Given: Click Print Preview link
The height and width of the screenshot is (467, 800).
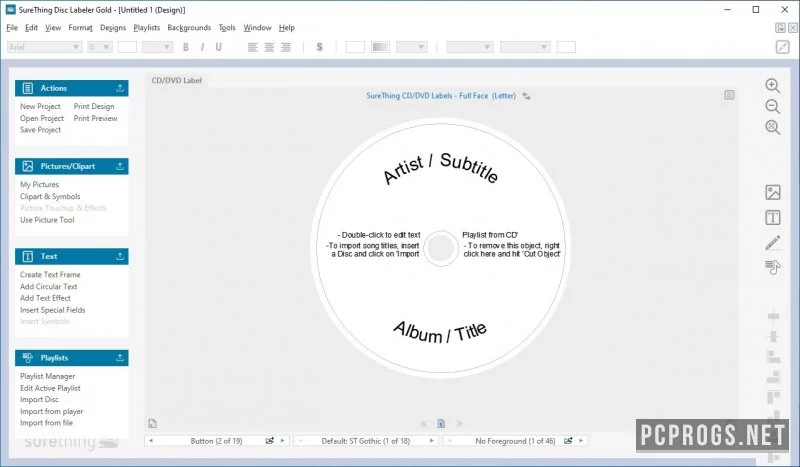Looking at the screenshot, I should (x=95, y=118).
